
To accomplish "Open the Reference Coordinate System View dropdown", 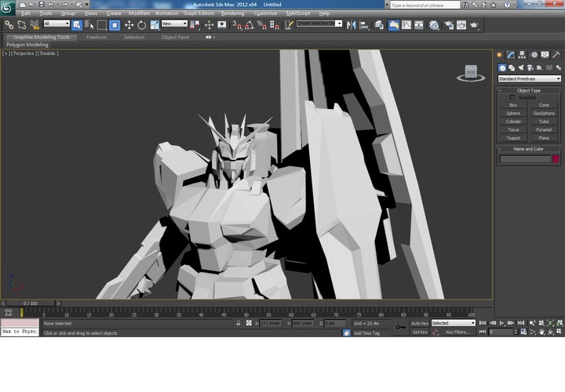I will [174, 24].
